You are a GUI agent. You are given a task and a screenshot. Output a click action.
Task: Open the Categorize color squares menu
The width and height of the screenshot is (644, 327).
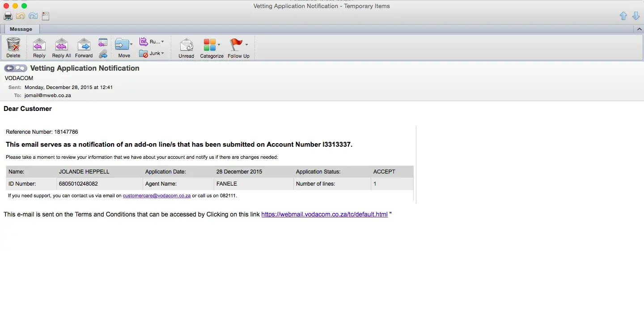[210, 45]
